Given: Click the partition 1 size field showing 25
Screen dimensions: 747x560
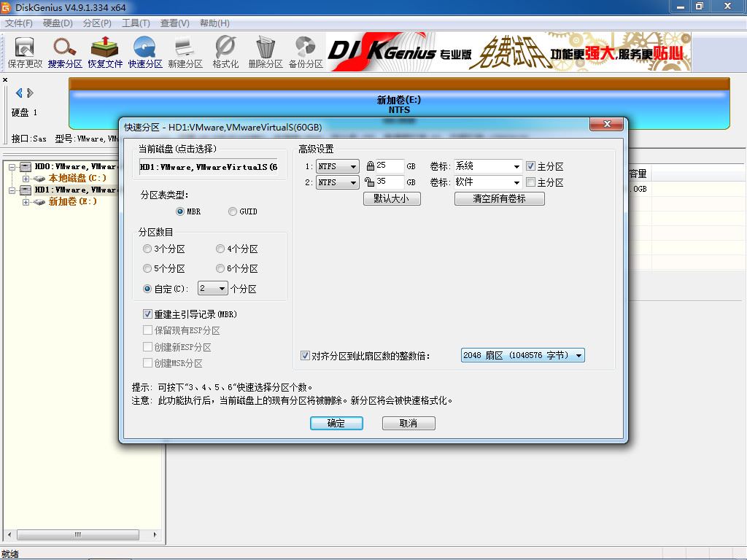Looking at the screenshot, I should tap(390, 166).
